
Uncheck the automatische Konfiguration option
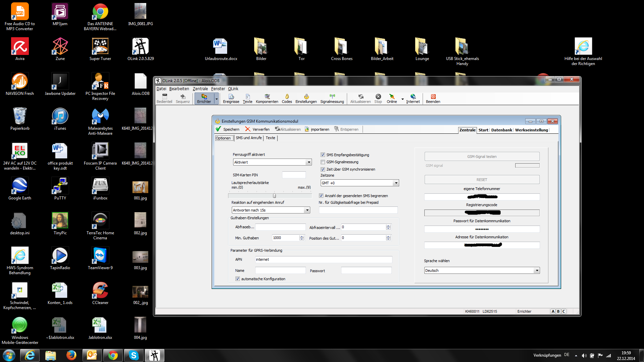coord(237,279)
